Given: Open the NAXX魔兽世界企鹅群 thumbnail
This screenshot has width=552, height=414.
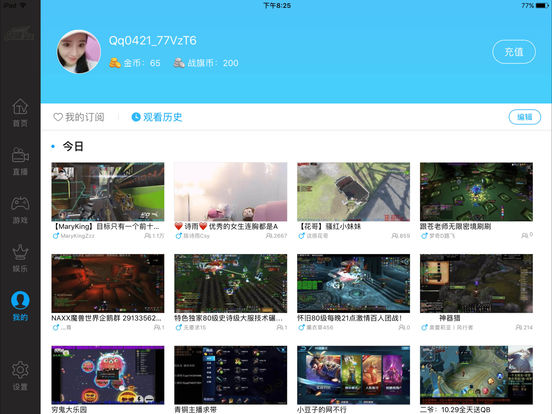Looking at the screenshot, I should coord(108,283).
